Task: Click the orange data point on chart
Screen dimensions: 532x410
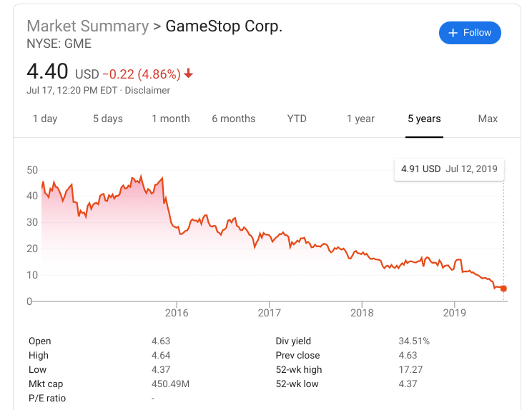Action: pos(503,289)
